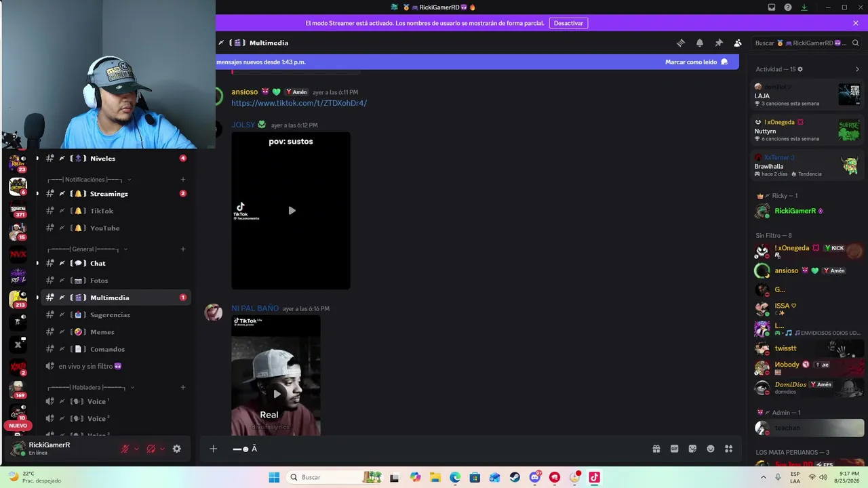Toggle the microphone mute button
This screenshot has width=868, height=488.
coord(125,449)
